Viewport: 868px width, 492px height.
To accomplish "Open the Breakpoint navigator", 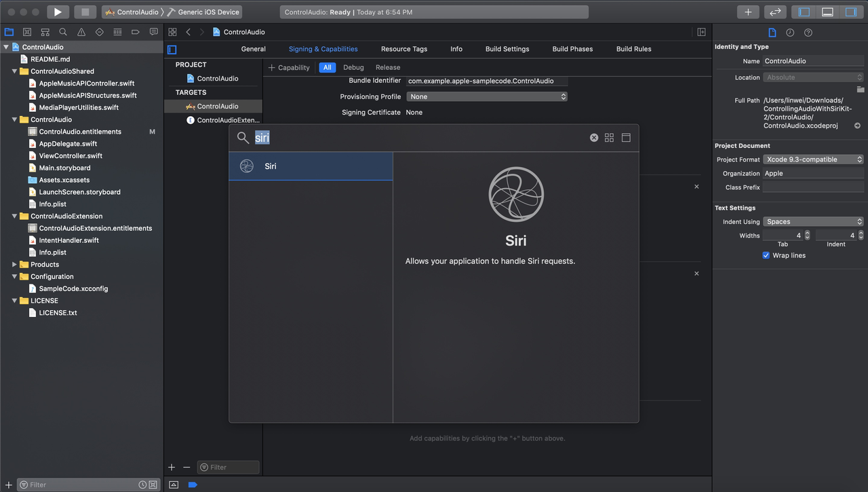I will (136, 32).
